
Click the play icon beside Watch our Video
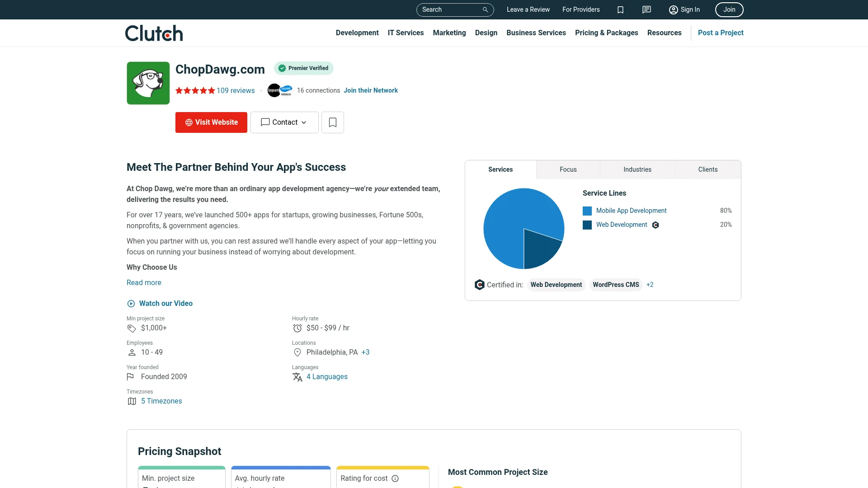tap(131, 304)
